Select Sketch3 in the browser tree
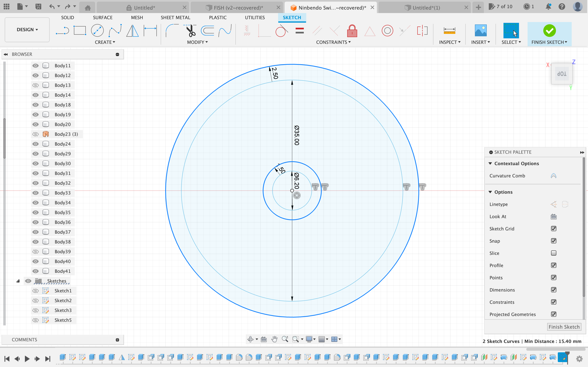This screenshot has height=367, width=588. coord(63,310)
